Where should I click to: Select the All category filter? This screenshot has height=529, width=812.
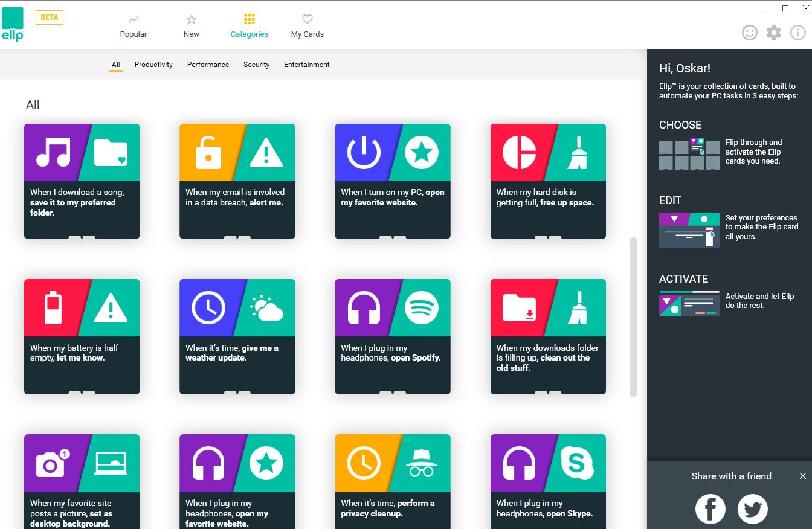pyautogui.click(x=116, y=65)
